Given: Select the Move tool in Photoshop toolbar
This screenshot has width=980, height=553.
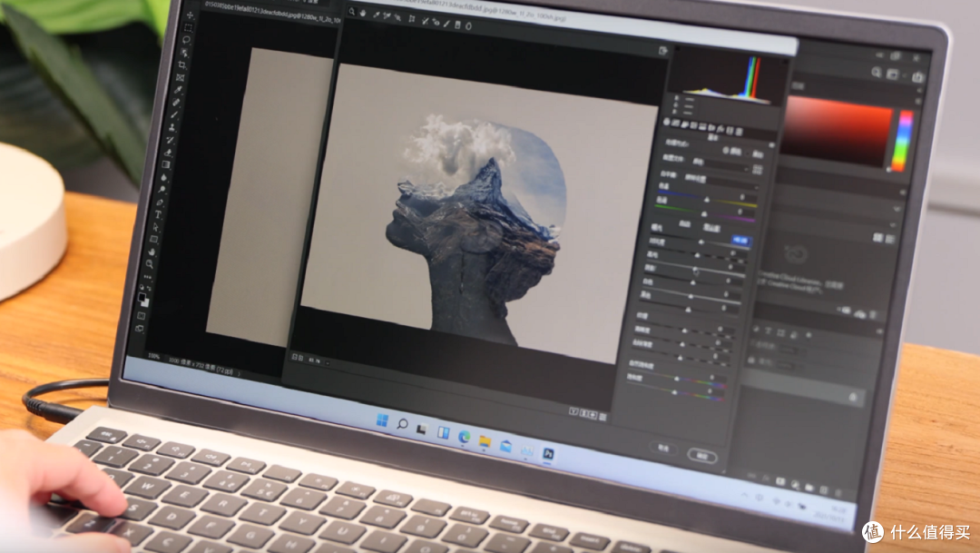Looking at the screenshot, I should [x=190, y=15].
